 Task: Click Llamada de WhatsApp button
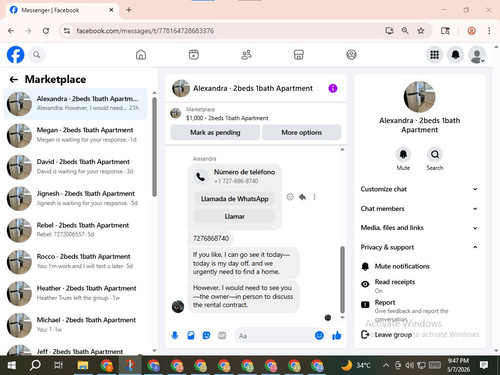point(234,199)
